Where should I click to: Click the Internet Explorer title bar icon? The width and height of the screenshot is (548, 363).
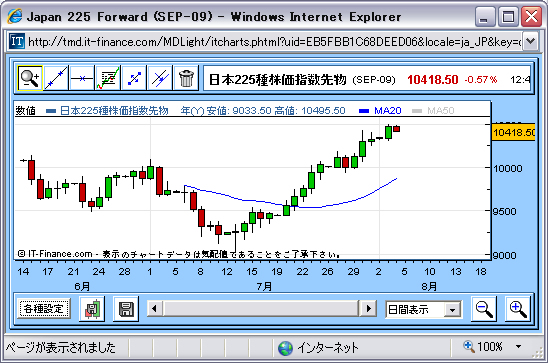[x=15, y=16]
